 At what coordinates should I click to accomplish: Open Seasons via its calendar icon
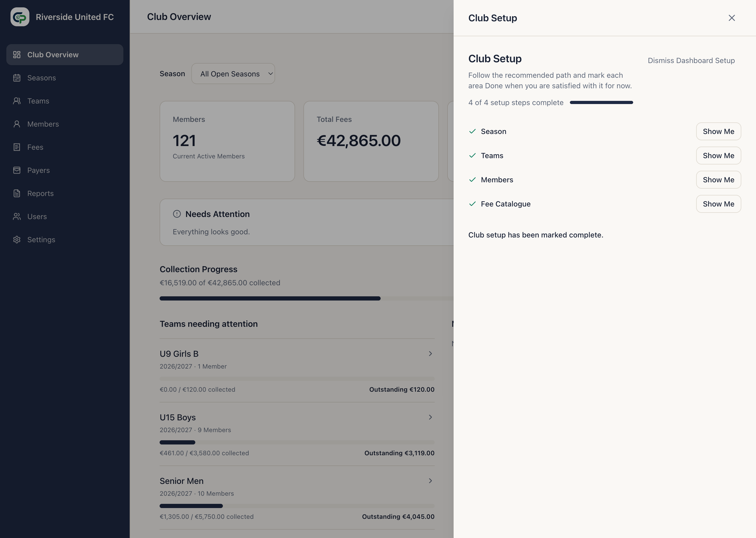17,78
